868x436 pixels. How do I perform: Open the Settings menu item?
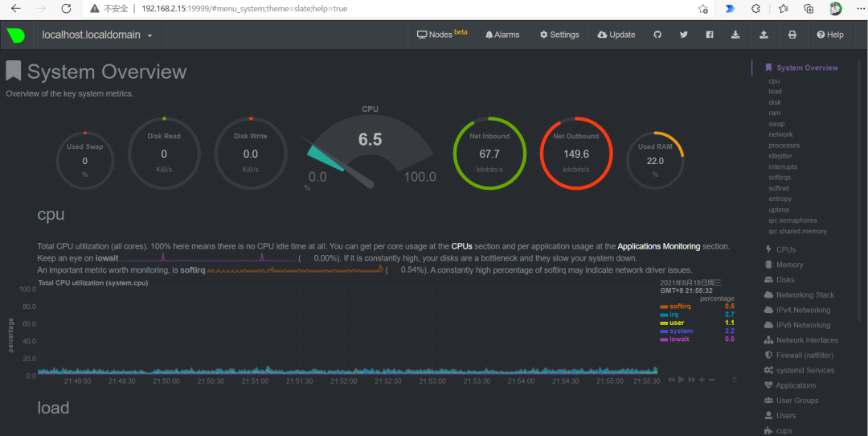coord(559,35)
